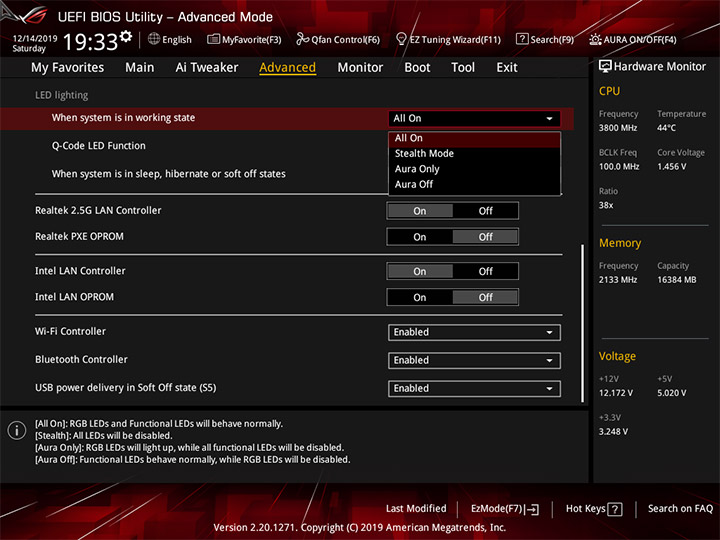Screen dimensions: 720x540
Task: Select the Q-Code LED Function row
Action: click(x=98, y=146)
